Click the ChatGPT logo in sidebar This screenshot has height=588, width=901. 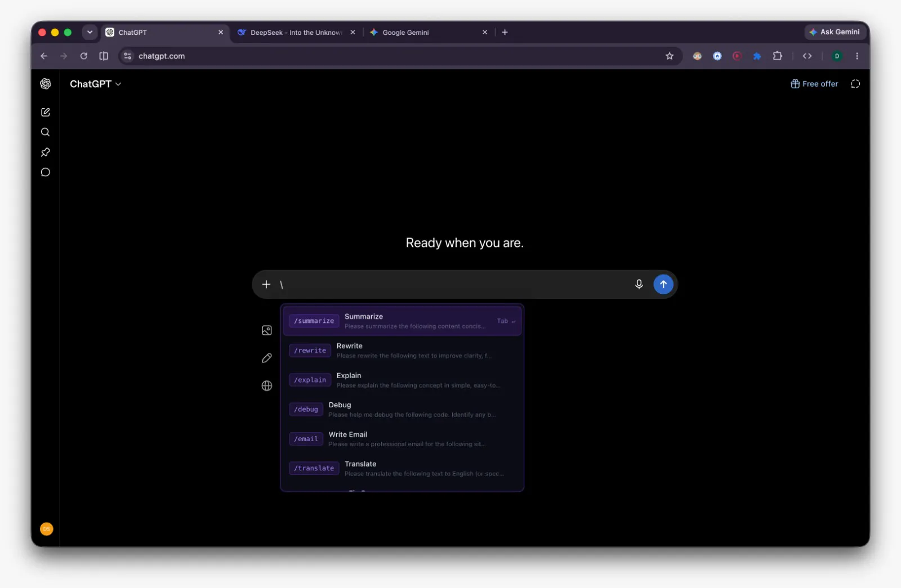click(46, 84)
